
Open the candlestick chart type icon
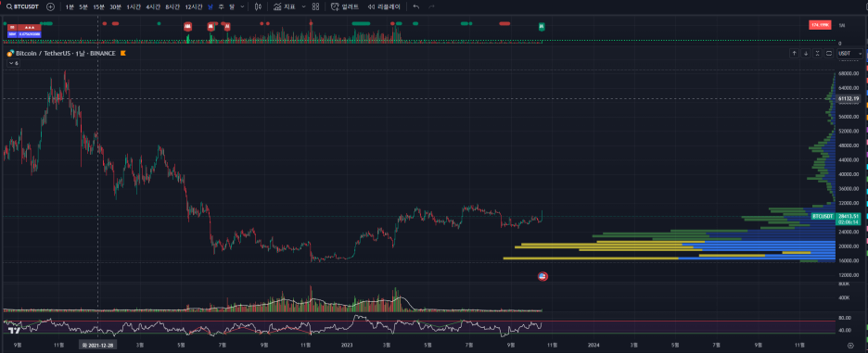[x=258, y=6]
